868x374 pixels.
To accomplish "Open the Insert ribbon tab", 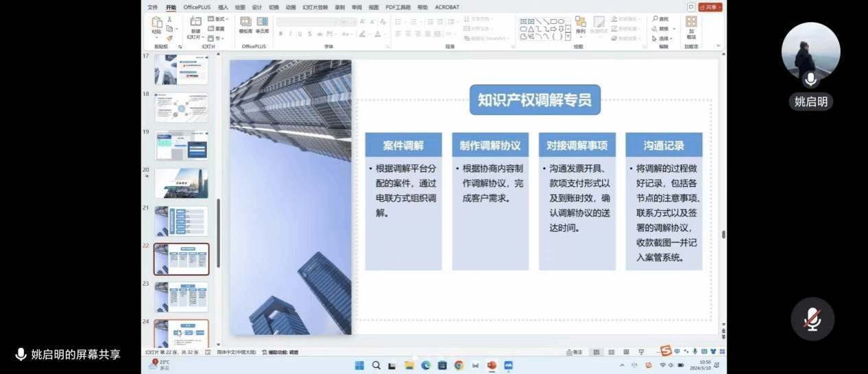I will [x=223, y=7].
